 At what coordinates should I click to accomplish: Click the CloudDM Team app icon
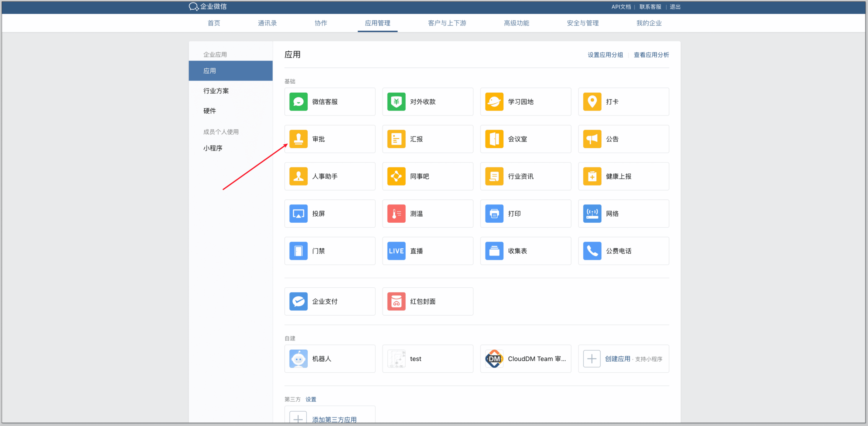click(494, 359)
